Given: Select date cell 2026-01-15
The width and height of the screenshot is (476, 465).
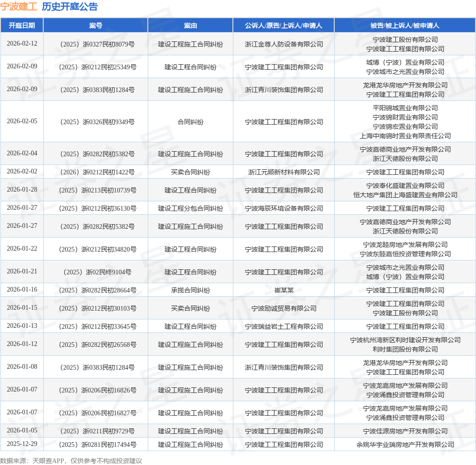Looking at the screenshot, I should (x=22, y=308).
